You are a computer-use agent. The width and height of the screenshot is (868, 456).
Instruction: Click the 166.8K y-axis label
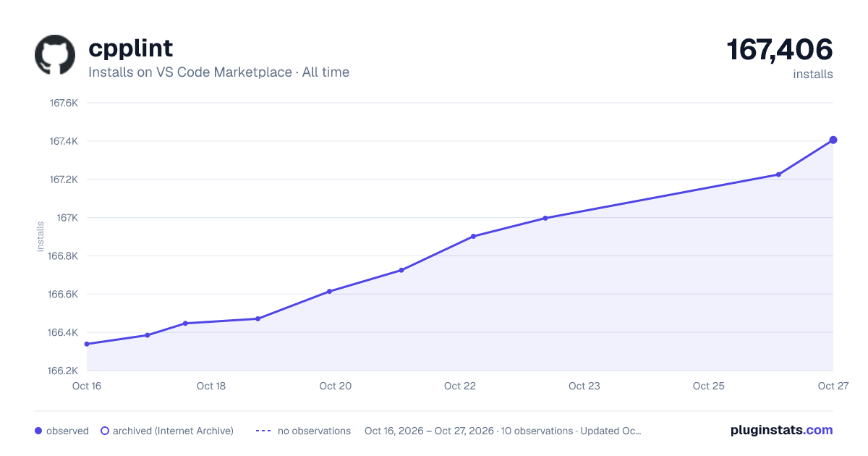point(64,256)
